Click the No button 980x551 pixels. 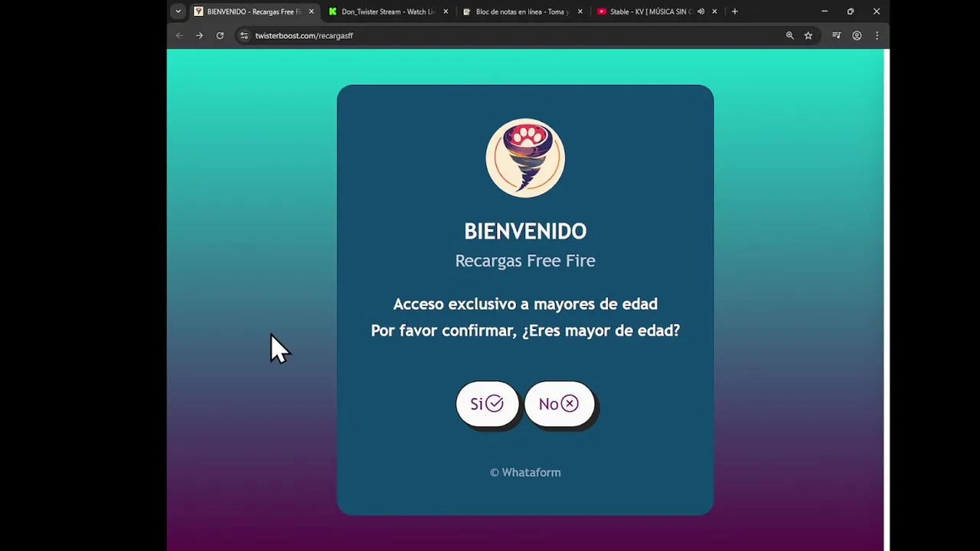(559, 403)
